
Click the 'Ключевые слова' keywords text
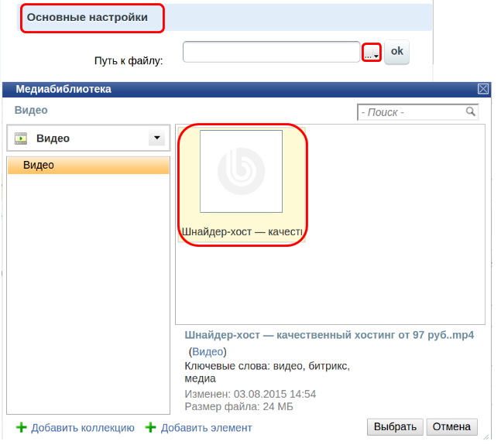click(x=267, y=372)
